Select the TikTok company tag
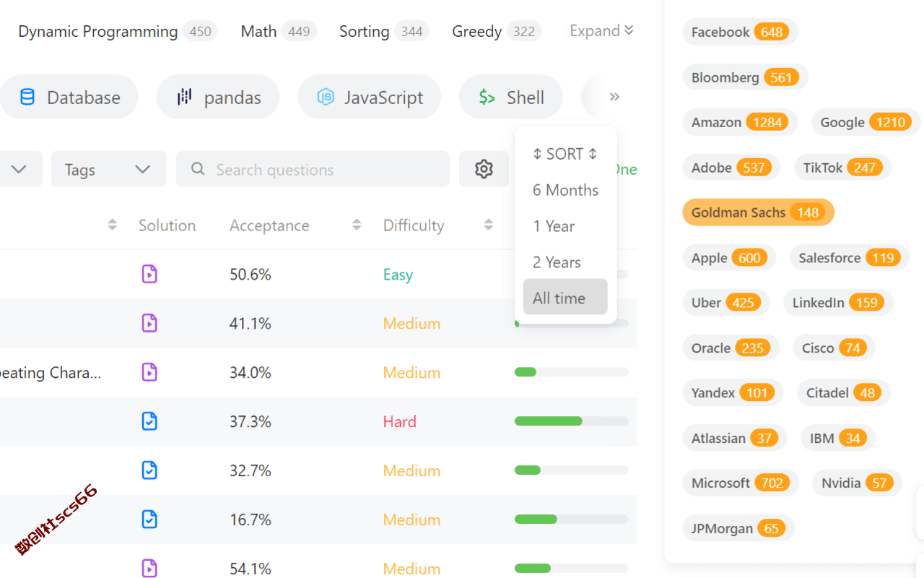Screen dimensions: 924x578 (x=842, y=168)
